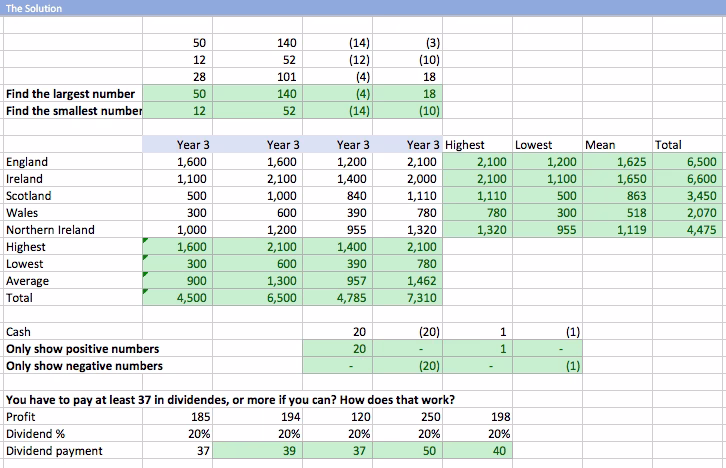Select Scotland's value 840
Image resolution: width=726 pixels, height=468 pixels.
338,196
